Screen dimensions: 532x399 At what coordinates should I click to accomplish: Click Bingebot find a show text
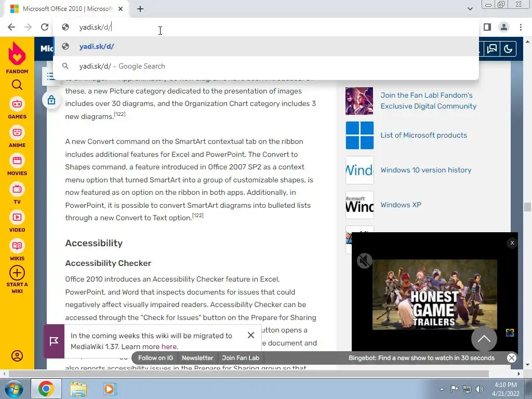(421, 358)
